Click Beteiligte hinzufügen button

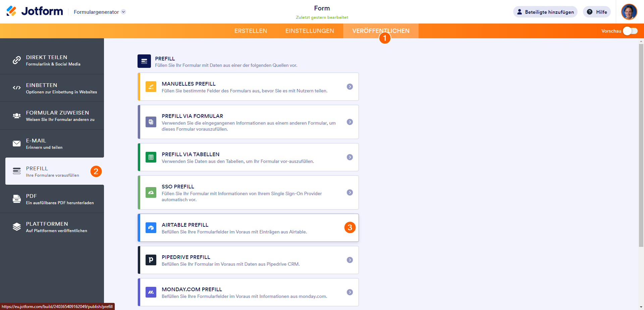pos(545,12)
